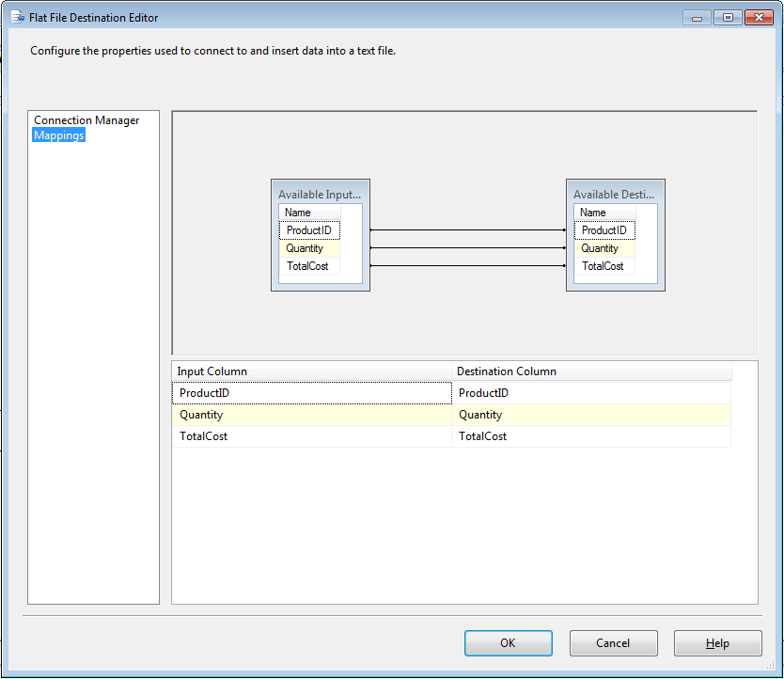Image resolution: width=784 pixels, height=679 pixels.
Task: Click the Destination Column grid header
Action: (x=591, y=371)
